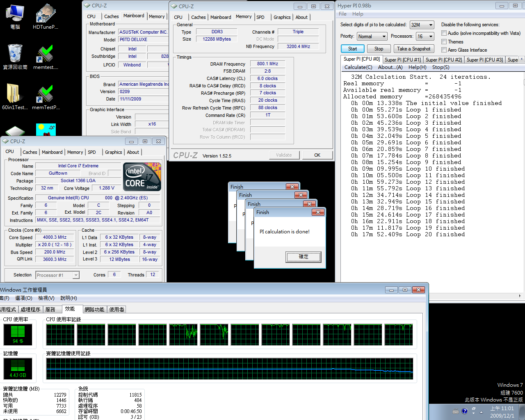
Task: Open CPU tab in CPU-Z Mainboard window
Action: point(91,16)
